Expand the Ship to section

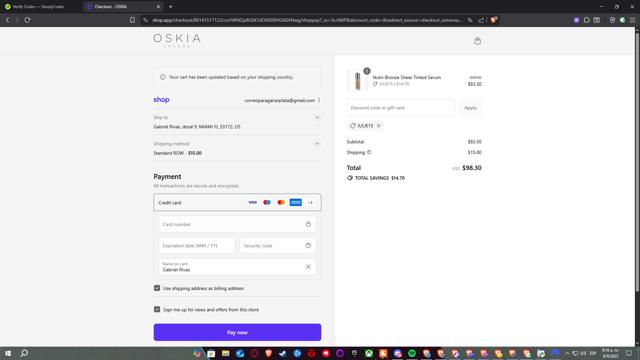[x=317, y=118]
